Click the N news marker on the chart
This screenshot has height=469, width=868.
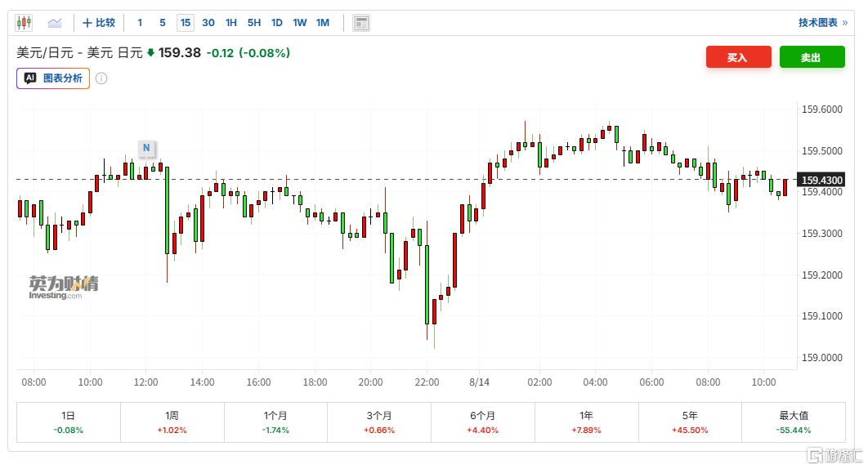pos(146,148)
